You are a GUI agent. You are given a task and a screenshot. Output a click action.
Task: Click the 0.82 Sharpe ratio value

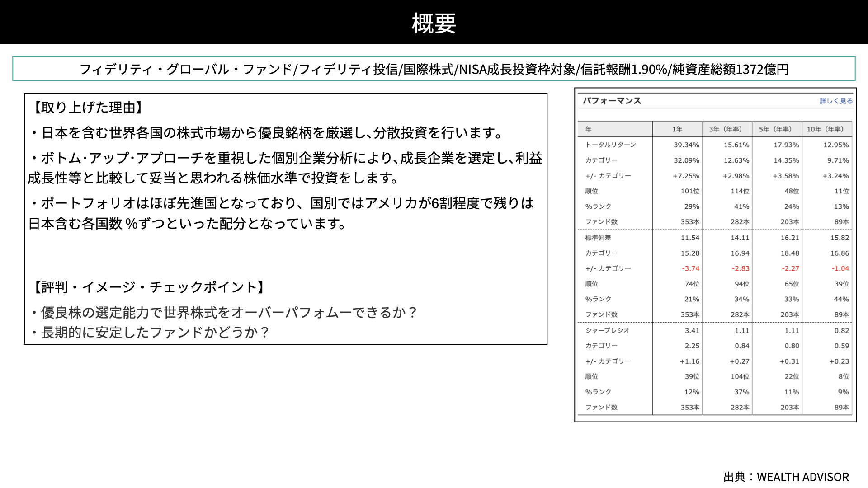841,330
